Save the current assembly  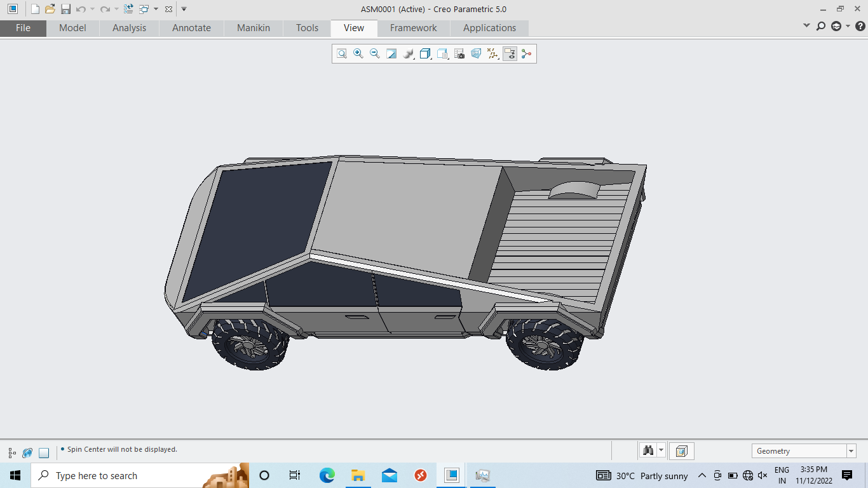(x=65, y=9)
